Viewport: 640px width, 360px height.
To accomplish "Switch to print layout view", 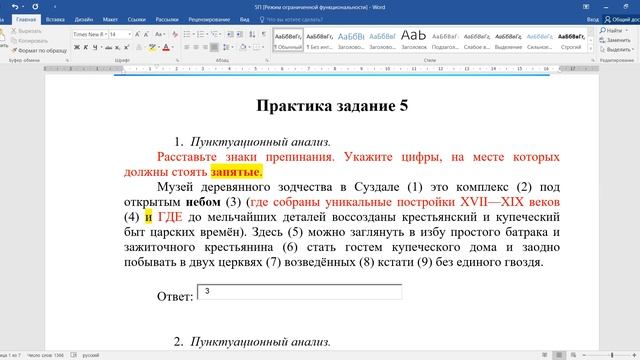I will pyautogui.click(x=559, y=355).
